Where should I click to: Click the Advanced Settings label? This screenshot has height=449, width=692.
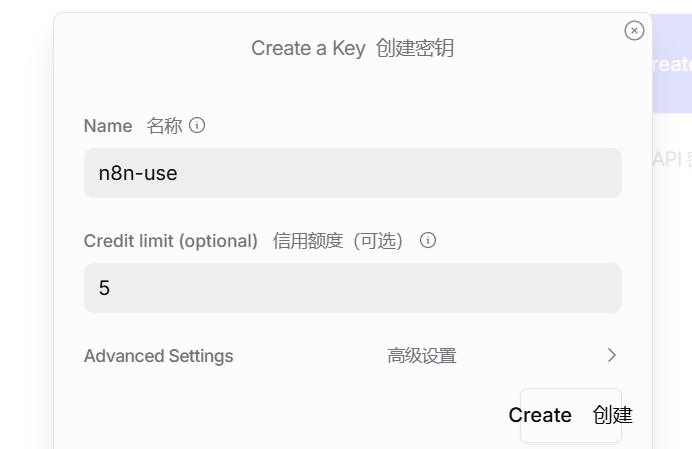pyautogui.click(x=158, y=356)
